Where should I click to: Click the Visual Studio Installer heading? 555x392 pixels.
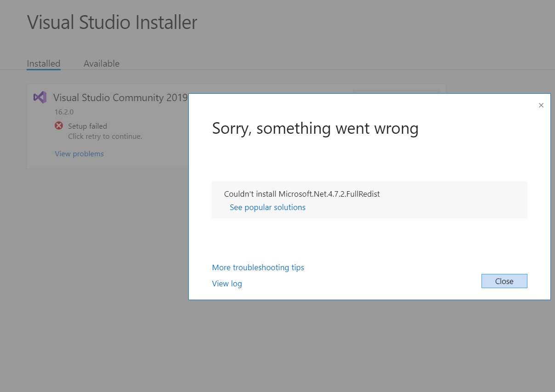pyautogui.click(x=112, y=22)
